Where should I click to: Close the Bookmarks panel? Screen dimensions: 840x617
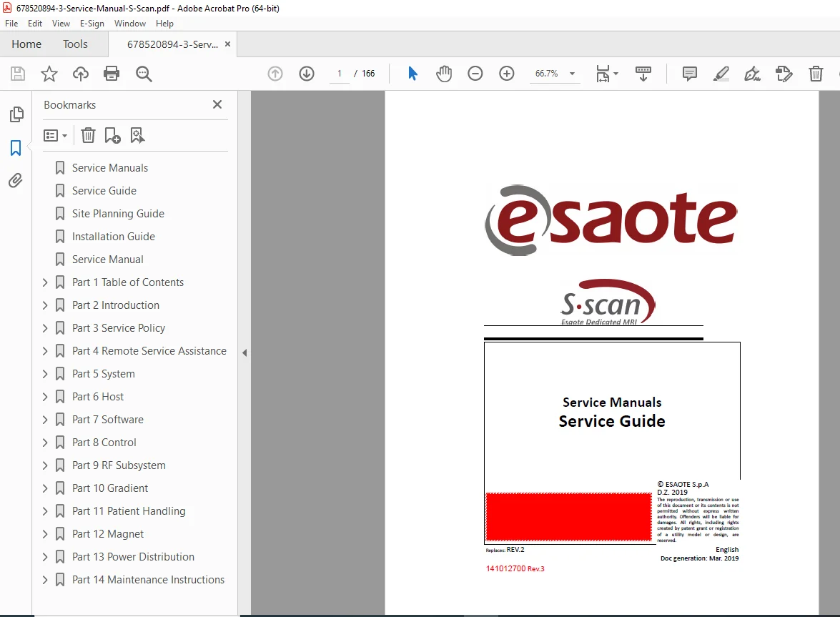217,104
